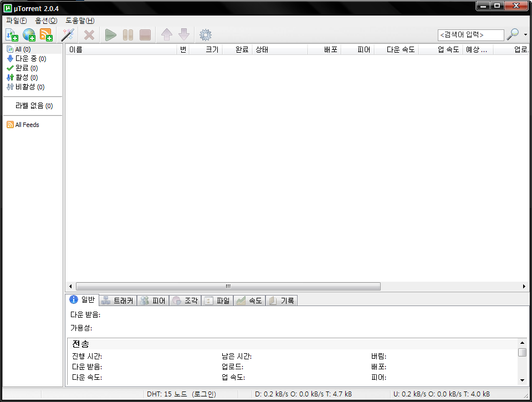The image size is (532, 402).
Task: Sort by 상태 column header
Action: [280, 49]
